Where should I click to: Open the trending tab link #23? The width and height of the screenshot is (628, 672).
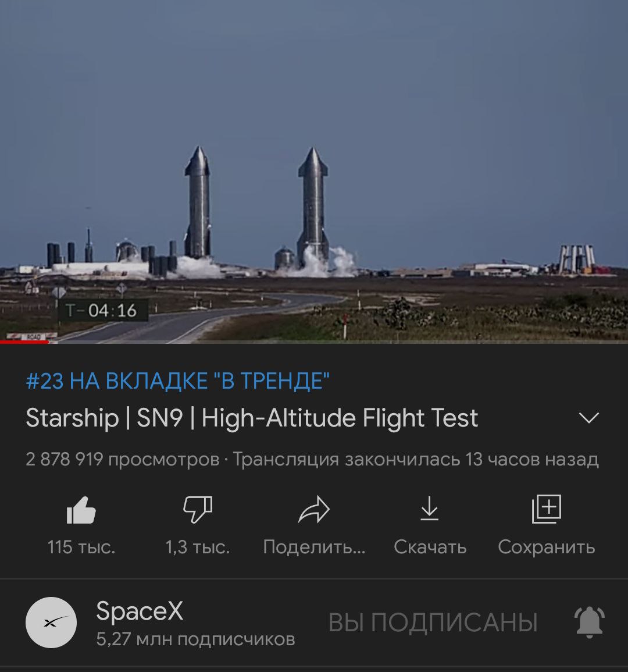click(x=177, y=381)
